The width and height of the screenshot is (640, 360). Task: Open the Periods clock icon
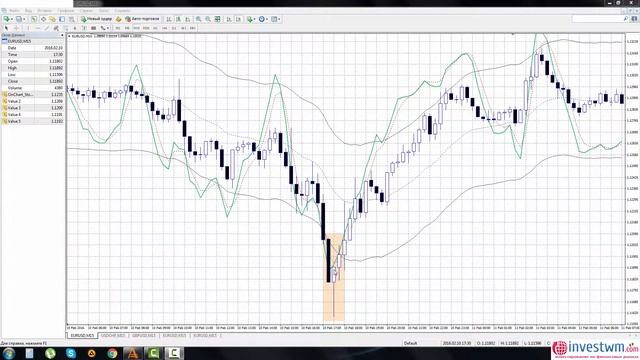262,19
